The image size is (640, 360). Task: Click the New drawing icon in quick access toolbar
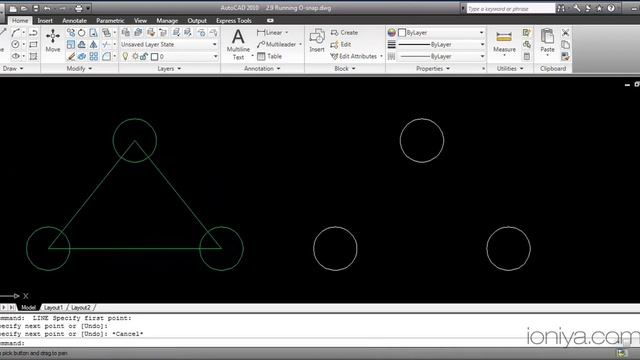pos(13,8)
